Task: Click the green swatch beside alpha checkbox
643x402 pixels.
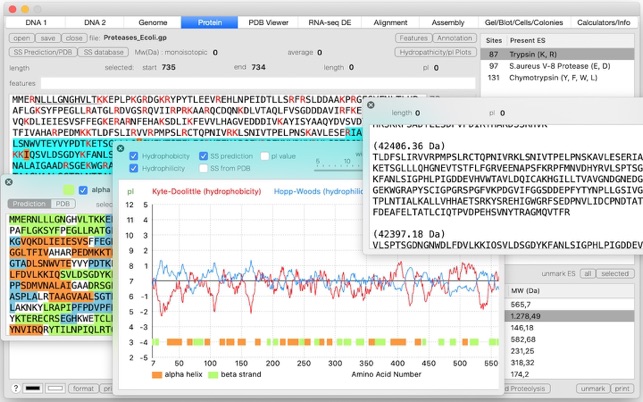Action: pyautogui.click(x=68, y=190)
